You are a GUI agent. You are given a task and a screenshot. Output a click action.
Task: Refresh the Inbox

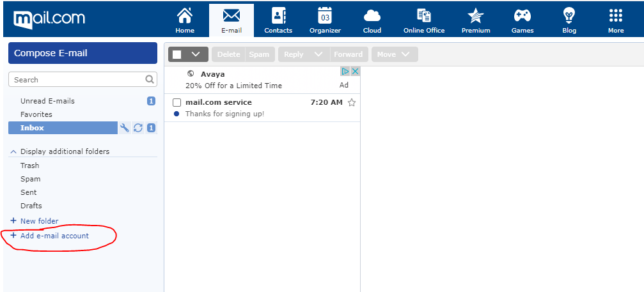138,128
